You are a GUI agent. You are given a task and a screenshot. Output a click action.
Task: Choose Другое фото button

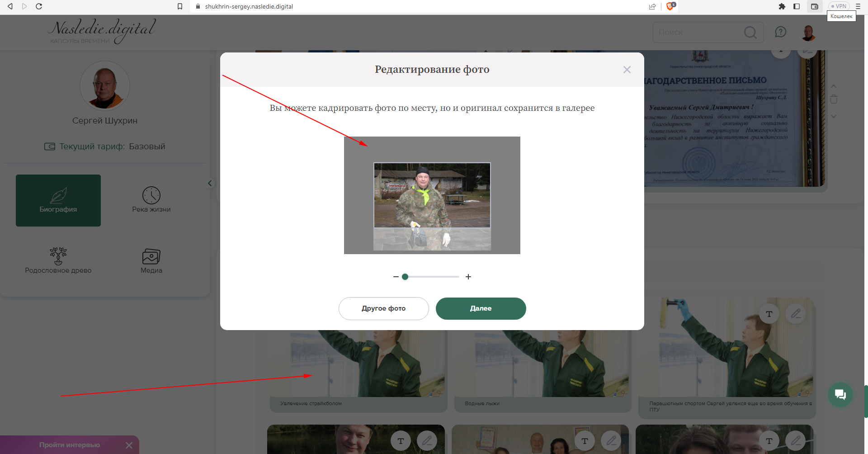point(383,308)
